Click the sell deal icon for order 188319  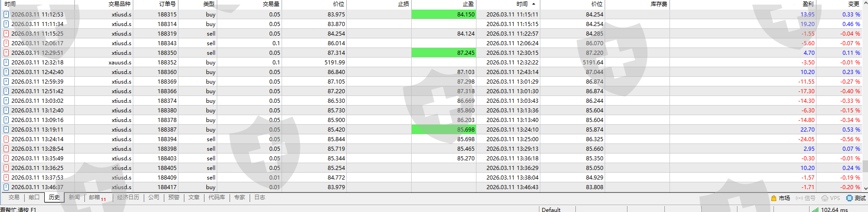coord(6,34)
